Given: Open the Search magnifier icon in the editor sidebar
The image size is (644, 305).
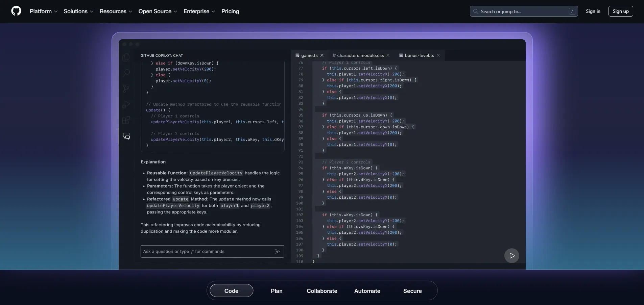Looking at the screenshot, I should click(126, 73).
